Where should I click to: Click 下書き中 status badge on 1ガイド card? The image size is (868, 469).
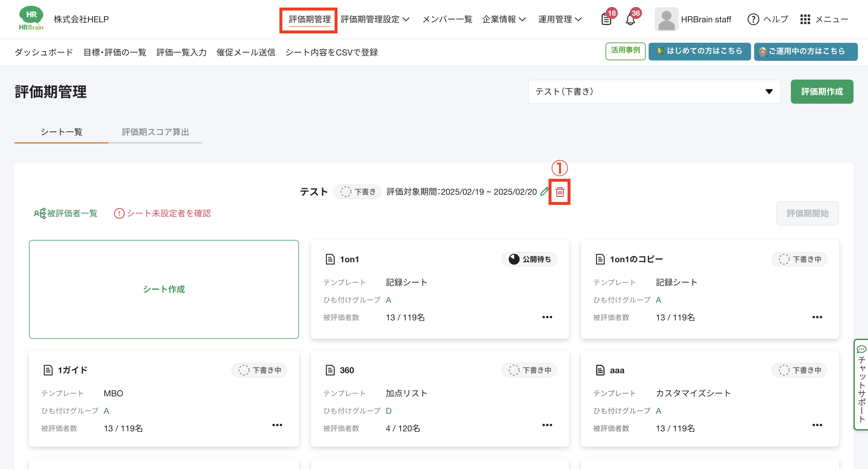(259, 370)
